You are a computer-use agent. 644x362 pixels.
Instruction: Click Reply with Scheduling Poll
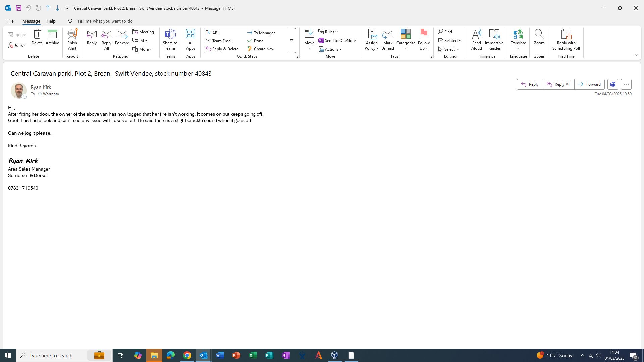[x=566, y=35]
